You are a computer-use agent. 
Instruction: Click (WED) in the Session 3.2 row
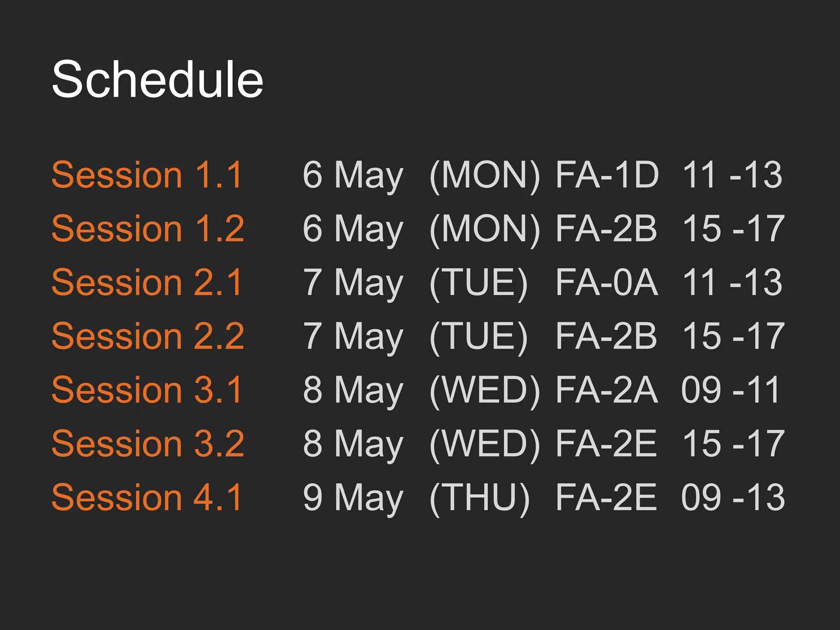tap(485, 443)
